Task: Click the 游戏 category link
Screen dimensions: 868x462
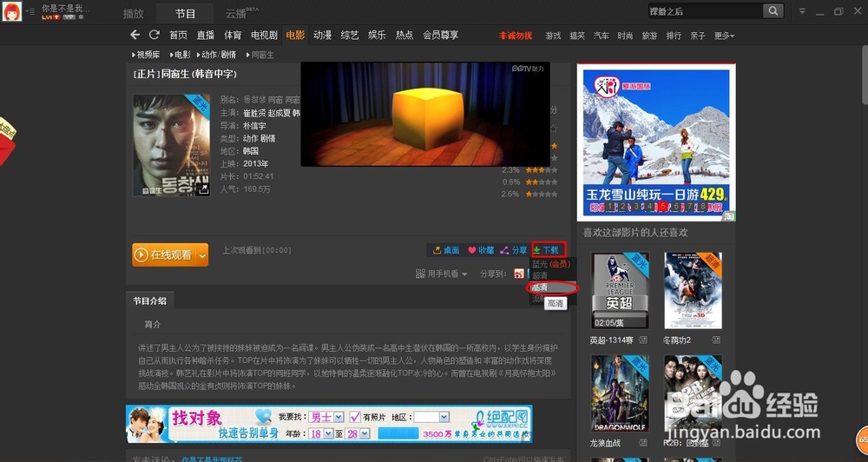Action: (x=553, y=36)
